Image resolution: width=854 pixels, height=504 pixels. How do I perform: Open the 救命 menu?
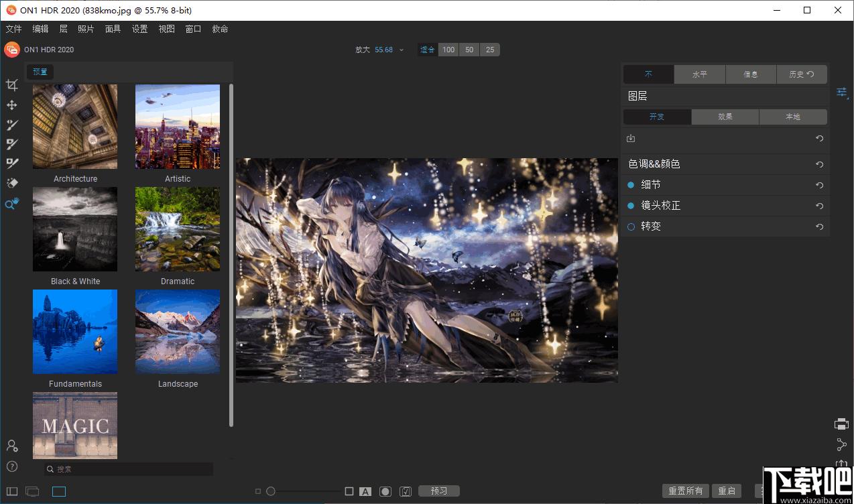pyautogui.click(x=220, y=29)
